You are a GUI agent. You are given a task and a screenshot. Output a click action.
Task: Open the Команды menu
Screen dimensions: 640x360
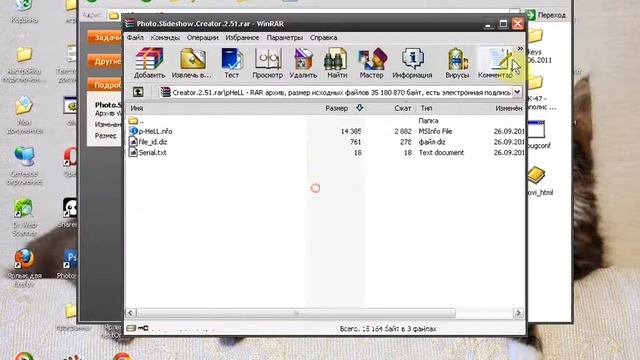(165, 37)
